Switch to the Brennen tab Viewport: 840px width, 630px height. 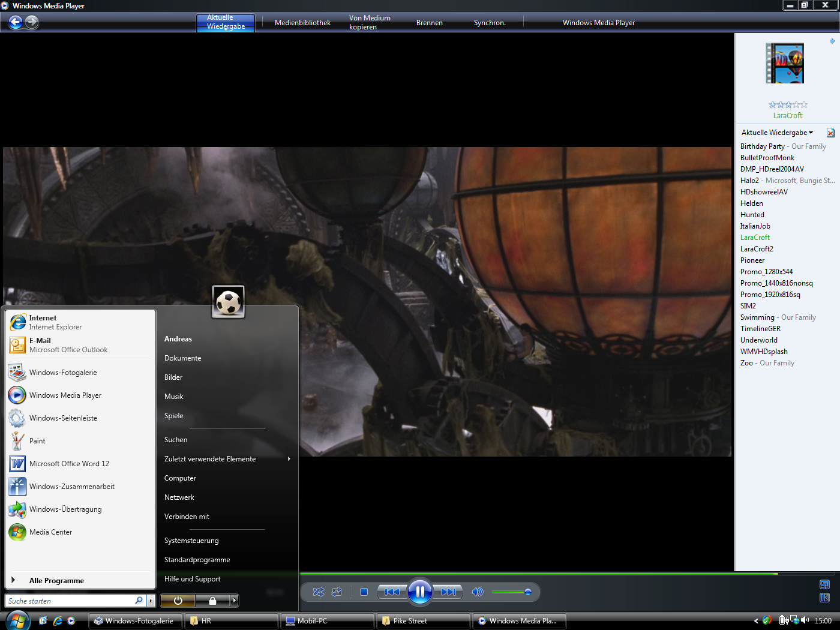click(x=429, y=23)
